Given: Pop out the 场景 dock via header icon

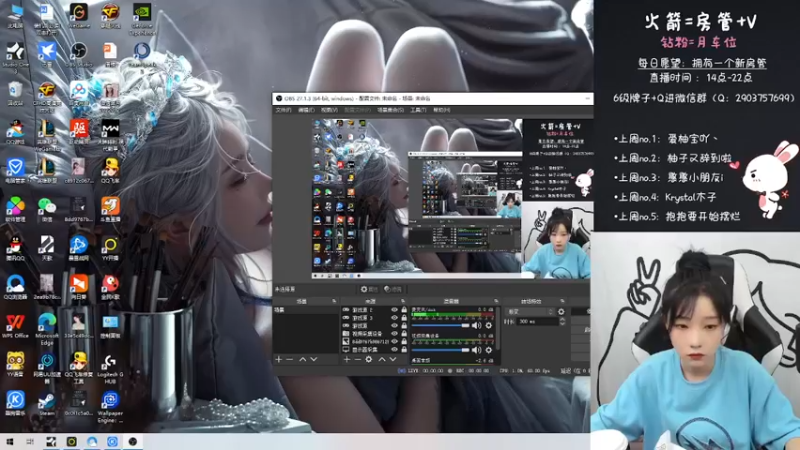Looking at the screenshot, I should (334, 301).
